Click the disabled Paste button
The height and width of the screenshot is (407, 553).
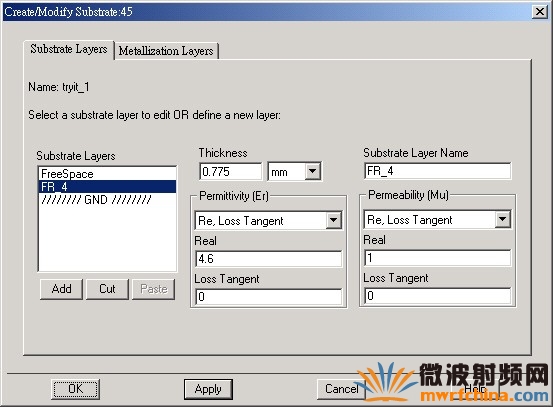[153, 289]
